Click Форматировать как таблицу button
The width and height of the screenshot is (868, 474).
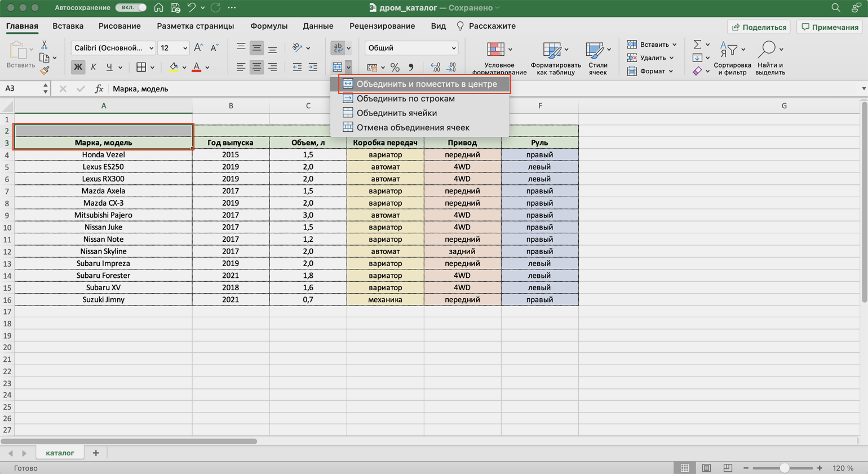tap(555, 57)
